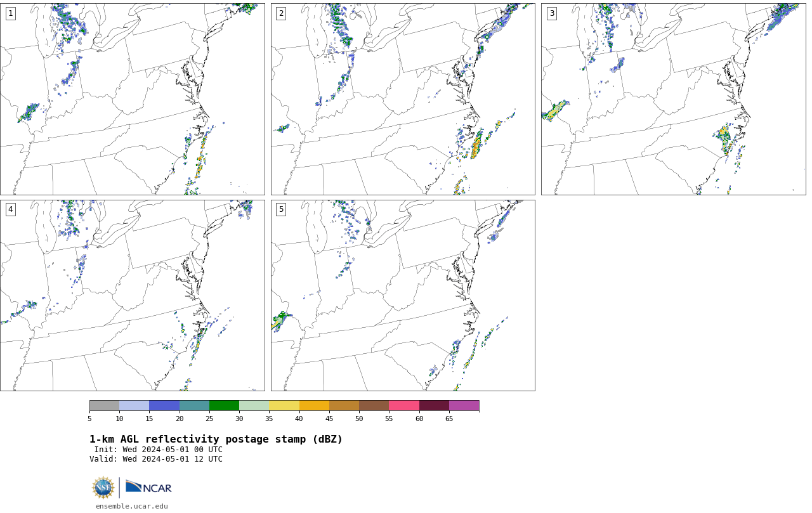Click the light lavender 10-15 dBZ swatch
The width and height of the screenshot is (812, 513).
pyautogui.click(x=134, y=406)
